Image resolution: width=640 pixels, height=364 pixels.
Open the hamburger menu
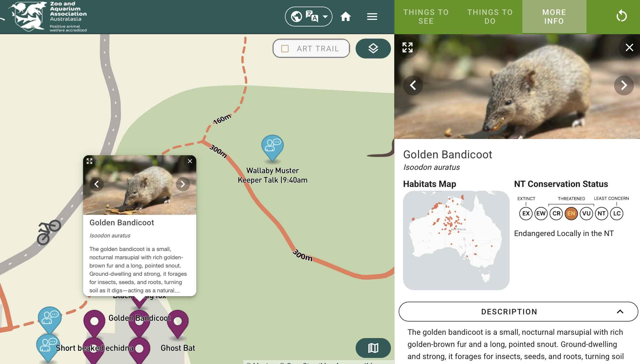tap(372, 17)
